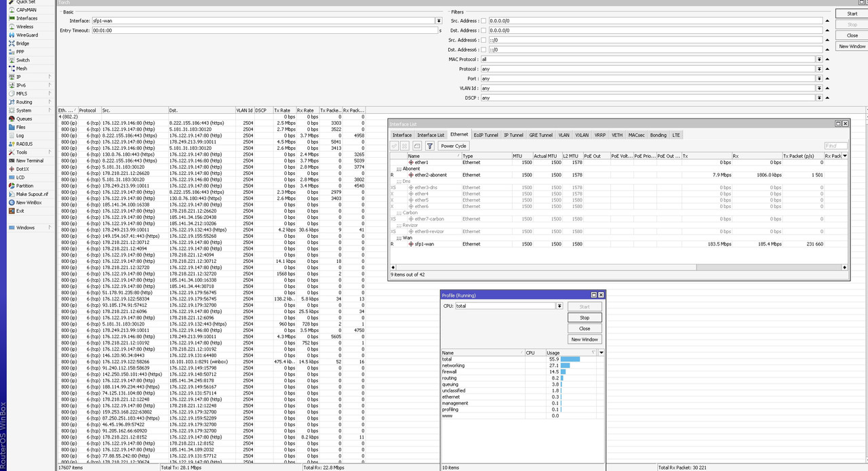Launch New Terminal from sidebar
Viewport: 868px width, 471px height.
tap(30, 161)
